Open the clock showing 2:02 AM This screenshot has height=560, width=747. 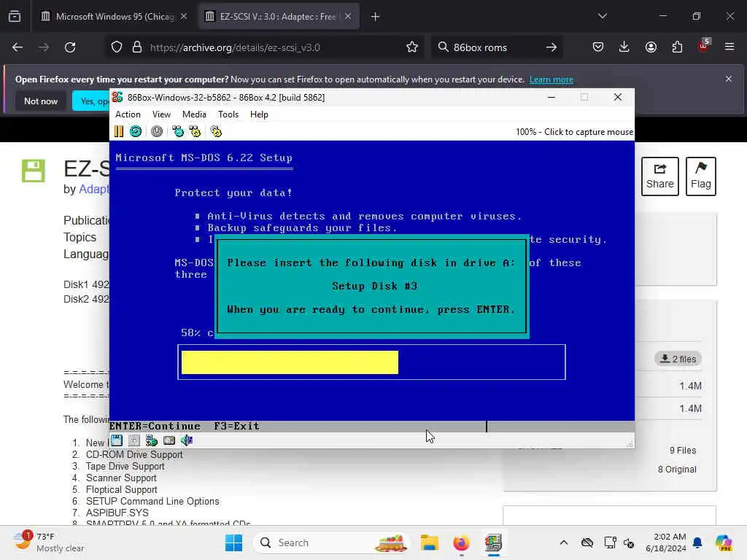666,542
